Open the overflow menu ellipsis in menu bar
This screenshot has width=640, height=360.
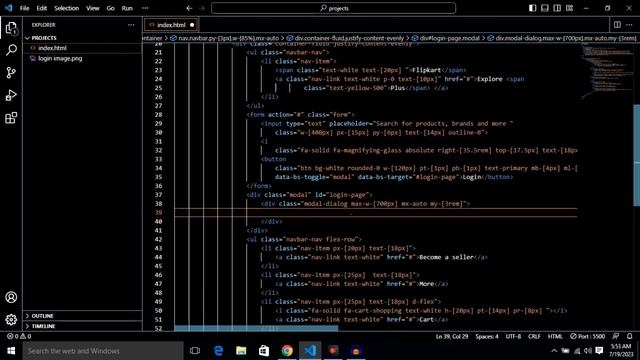[x=145, y=8]
